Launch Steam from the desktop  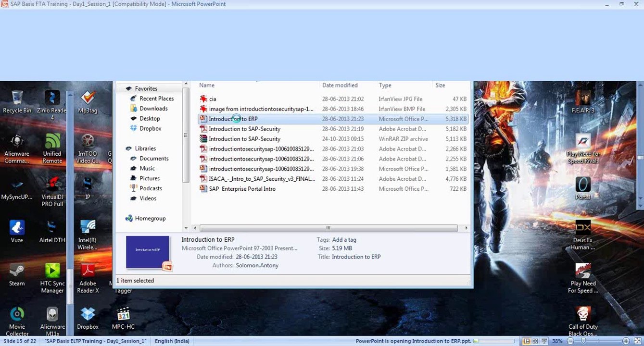coord(17,275)
